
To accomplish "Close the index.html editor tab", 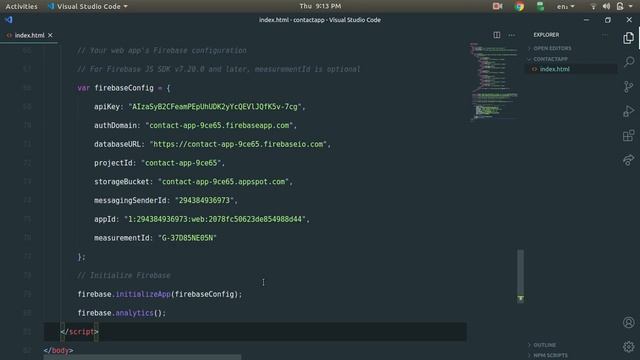I will point(50,35).
